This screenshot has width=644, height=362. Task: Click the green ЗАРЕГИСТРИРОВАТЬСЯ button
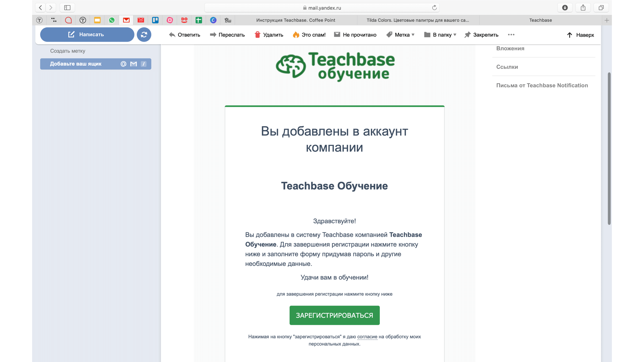point(334,315)
